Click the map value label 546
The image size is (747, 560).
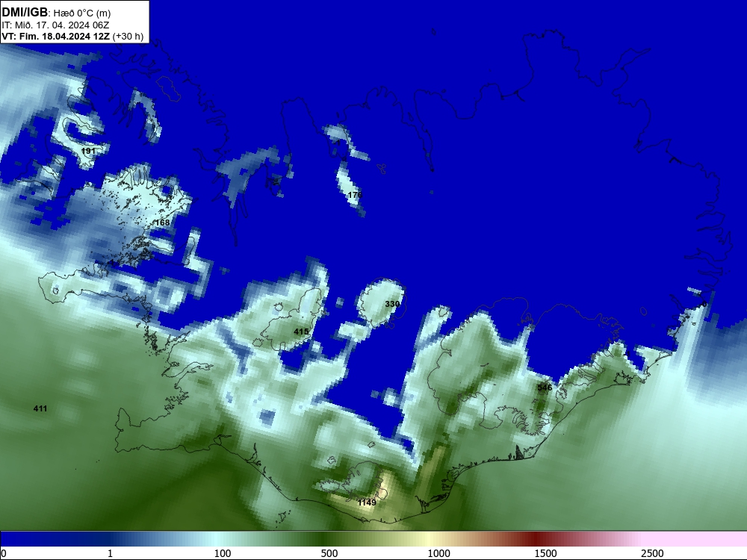click(545, 387)
